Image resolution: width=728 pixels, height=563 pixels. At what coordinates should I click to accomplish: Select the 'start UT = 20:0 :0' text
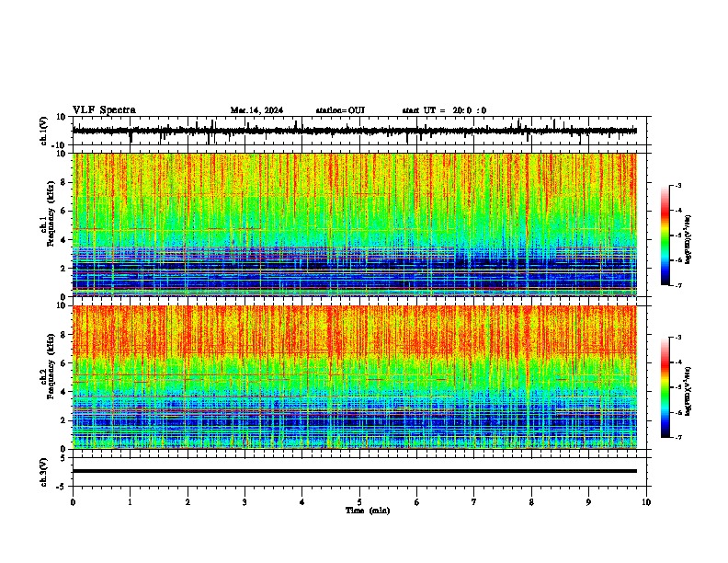coord(444,110)
